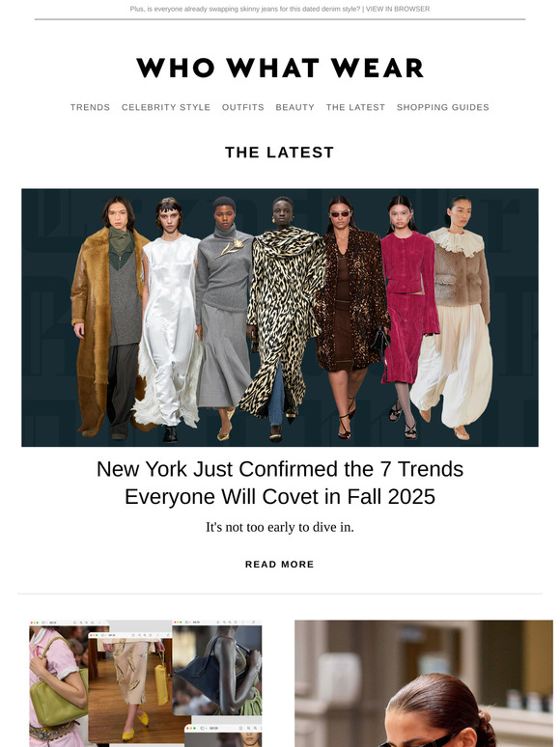Click THE LATEST section heading
Image resolution: width=560 pixels, height=747 pixels.
tap(280, 152)
